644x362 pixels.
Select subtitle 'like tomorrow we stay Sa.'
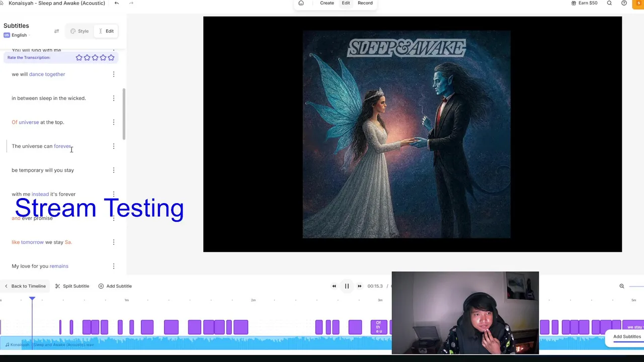pos(42,242)
